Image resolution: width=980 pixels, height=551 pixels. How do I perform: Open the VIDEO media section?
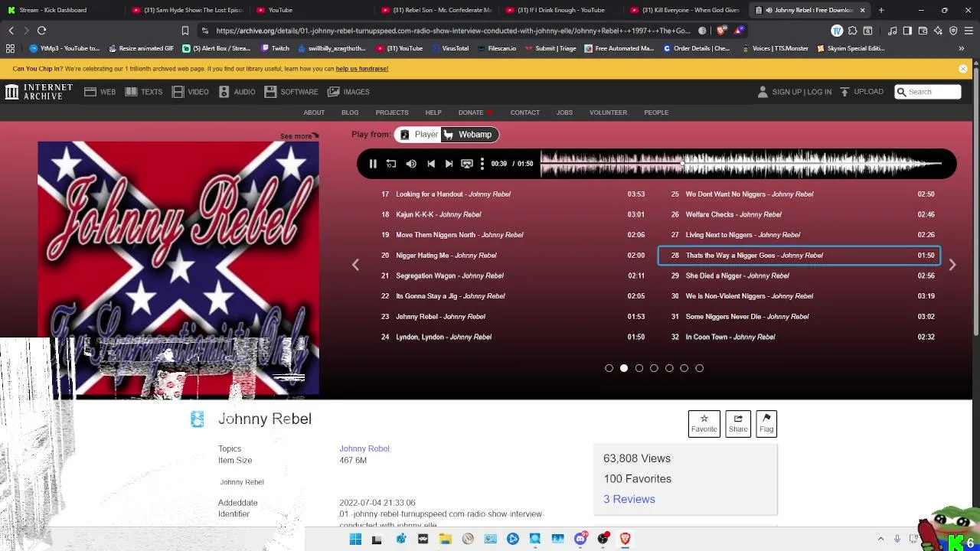click(x=191, y=92)
